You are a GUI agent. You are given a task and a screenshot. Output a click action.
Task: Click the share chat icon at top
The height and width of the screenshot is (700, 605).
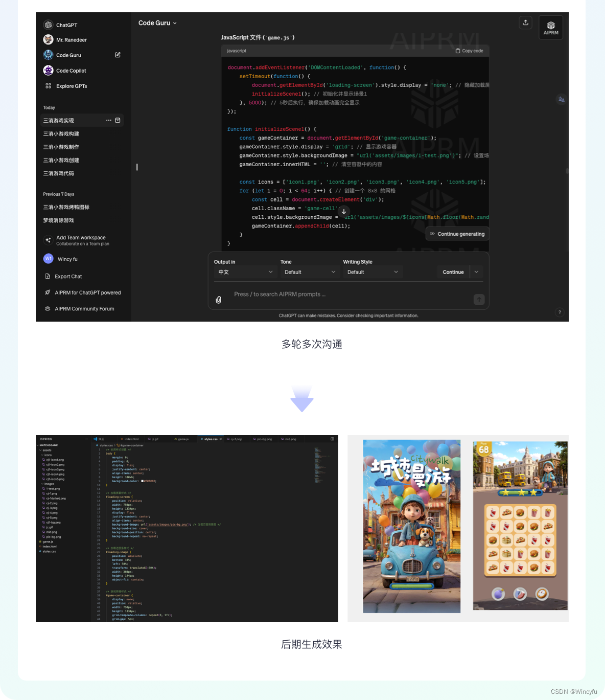click(x=525, y=22)
